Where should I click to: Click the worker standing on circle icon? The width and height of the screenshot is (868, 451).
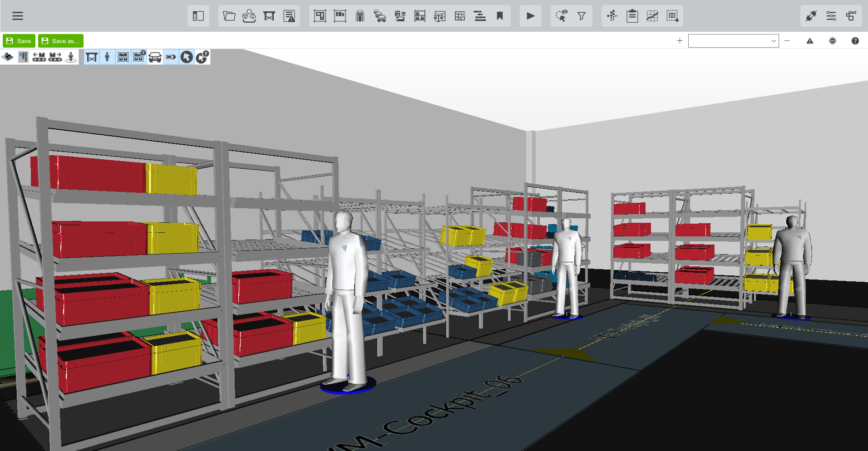(x=71, y=57)
